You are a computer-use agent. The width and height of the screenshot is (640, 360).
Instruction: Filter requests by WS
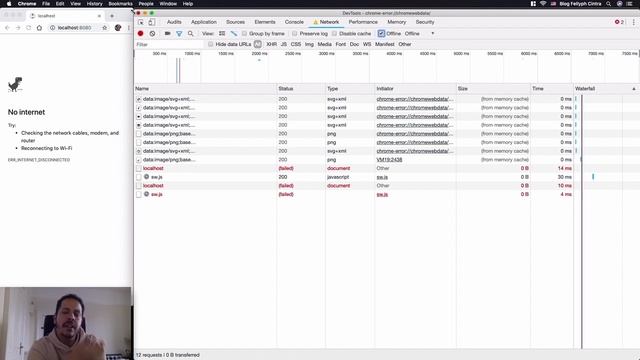tap(367, 44)
